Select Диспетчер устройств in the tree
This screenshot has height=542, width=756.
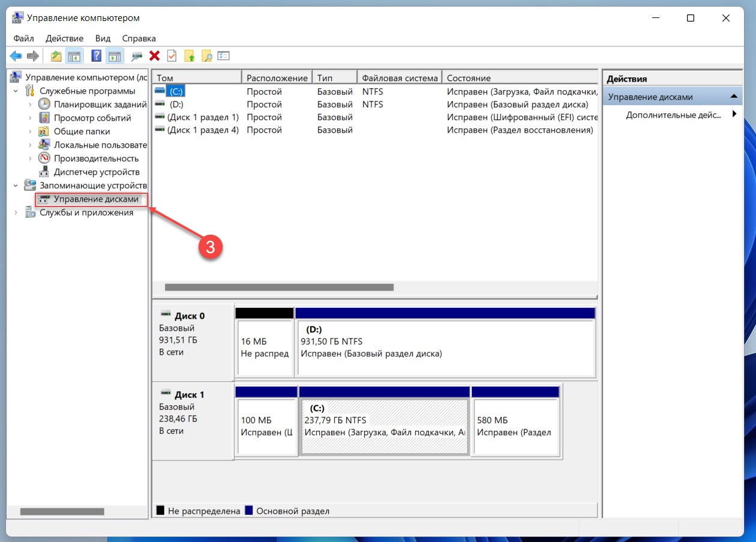(x=97, y=172)
